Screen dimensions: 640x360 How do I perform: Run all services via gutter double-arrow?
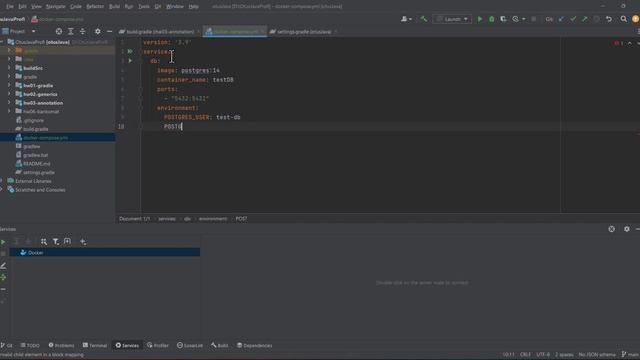tap(130, 51)
